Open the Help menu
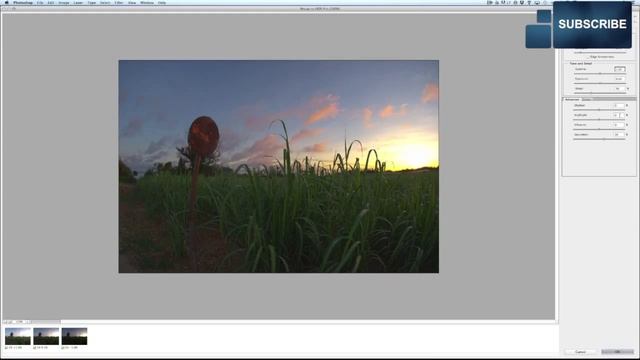Screen dimensions: 640x360 coord(162,2)
